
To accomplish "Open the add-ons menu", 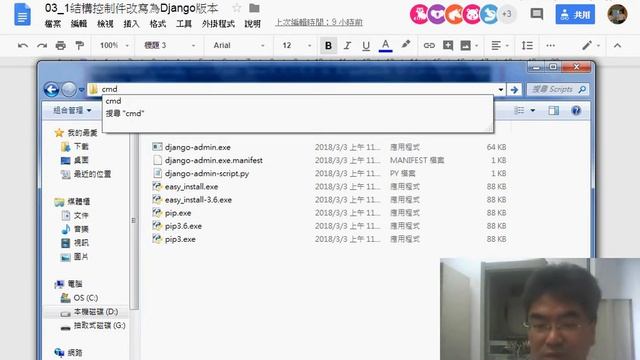I will [218, 24].
